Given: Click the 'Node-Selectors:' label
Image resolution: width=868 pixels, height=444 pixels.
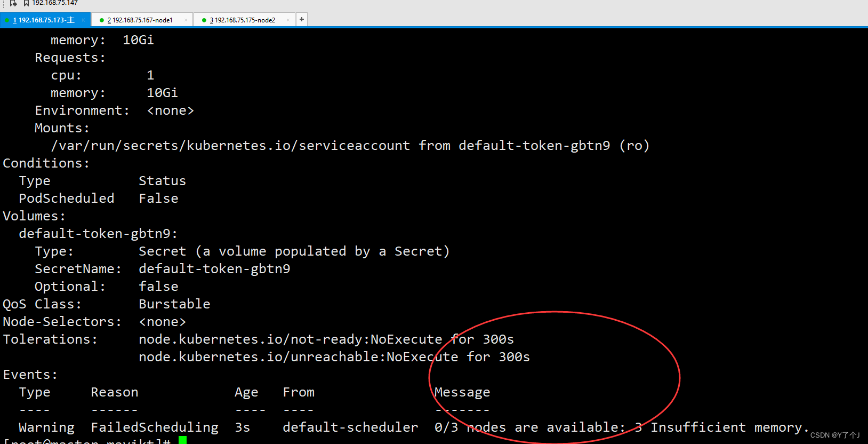Looking at the screenshot, I should (x=62, y=322).
